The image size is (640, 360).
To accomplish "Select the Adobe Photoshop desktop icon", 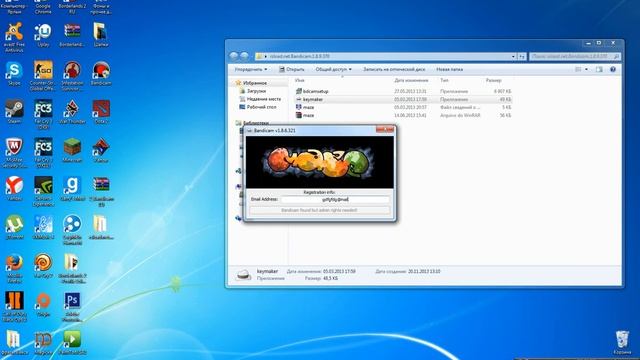I will point(72,307).
